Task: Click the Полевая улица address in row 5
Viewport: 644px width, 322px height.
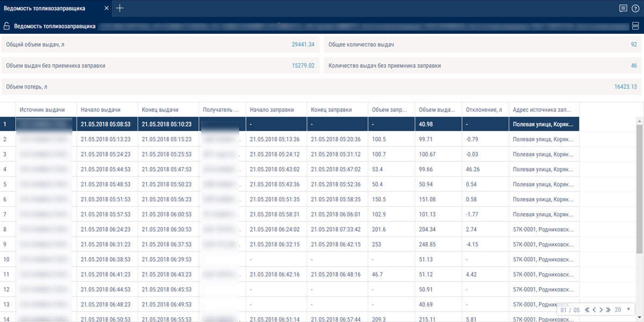Action: point(544,184)
